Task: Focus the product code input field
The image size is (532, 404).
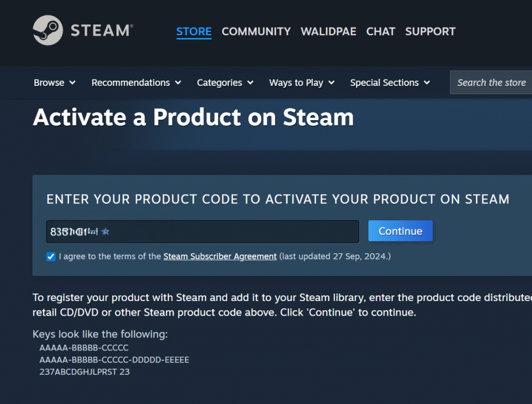Action: point(203,231)
